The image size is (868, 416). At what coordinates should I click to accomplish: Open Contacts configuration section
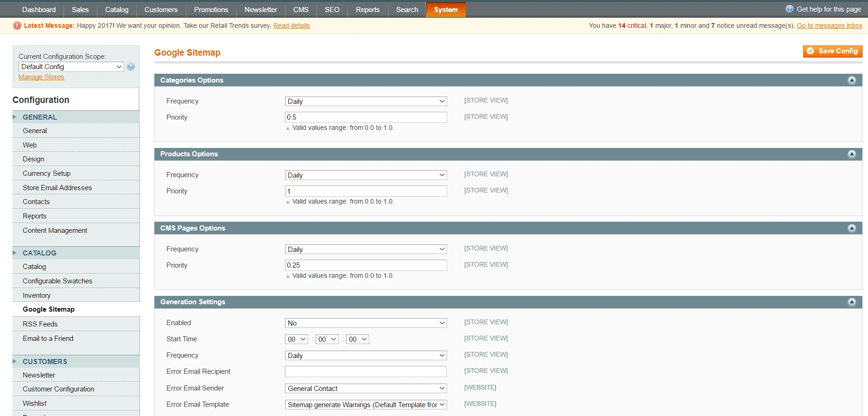[76, 202]
